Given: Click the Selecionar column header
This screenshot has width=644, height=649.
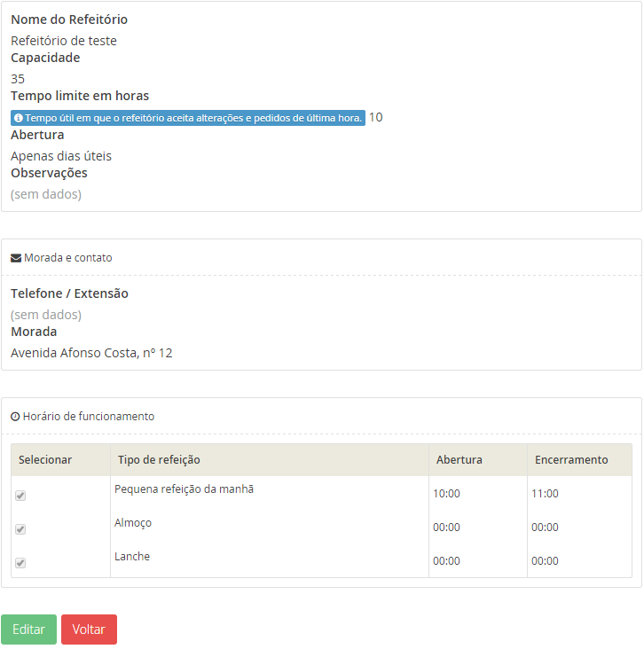Looking at the screenshot, I should click(x=45, y=459).
